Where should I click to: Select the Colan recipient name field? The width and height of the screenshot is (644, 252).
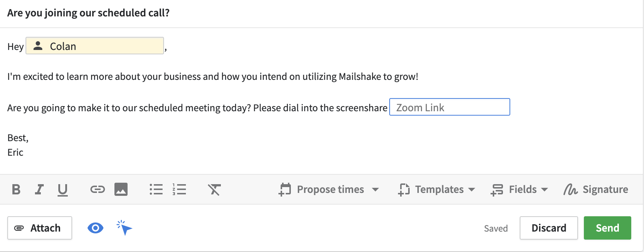pos(95,46)
